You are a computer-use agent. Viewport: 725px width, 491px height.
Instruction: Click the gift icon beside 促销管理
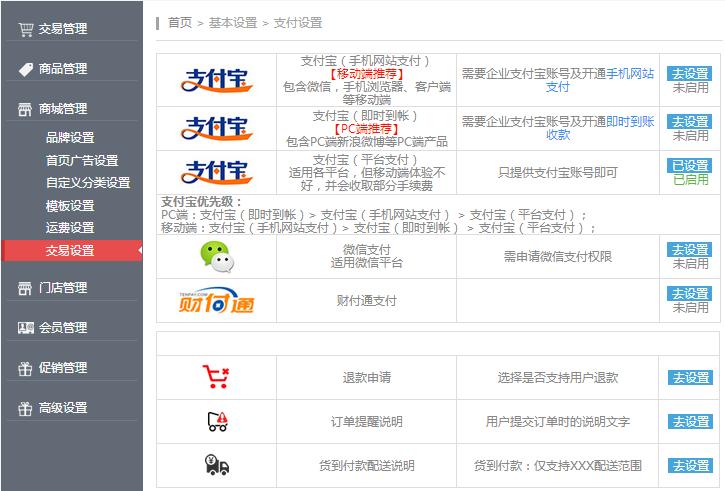pos(25,368)
